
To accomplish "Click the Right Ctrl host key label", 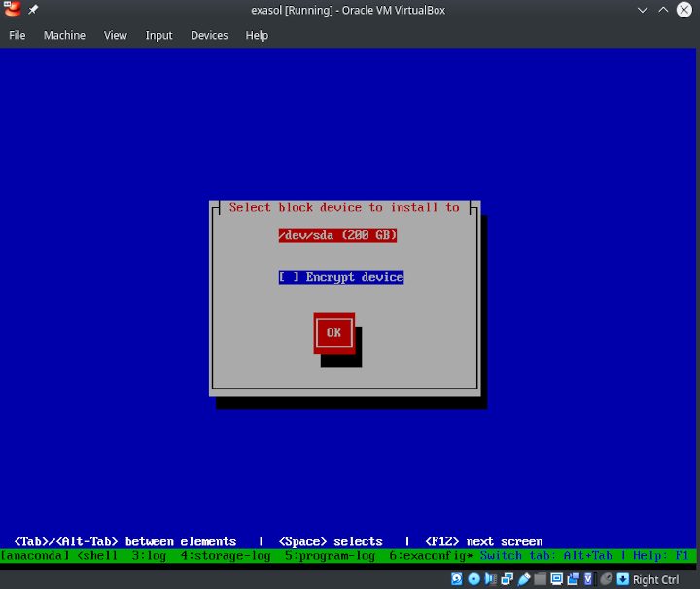I will (655, 579).
